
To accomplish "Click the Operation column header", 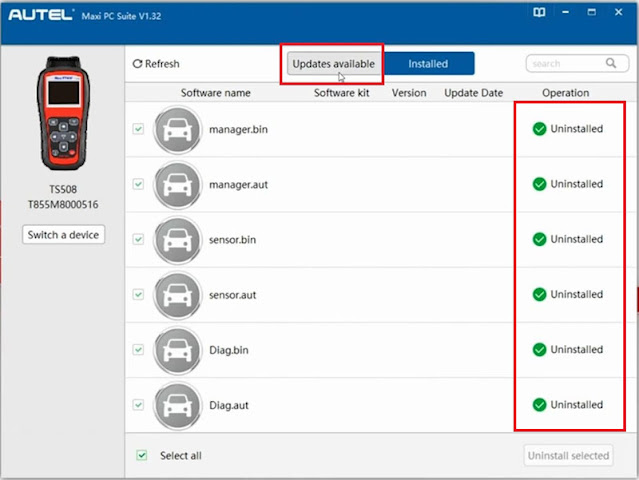I will [566, 93].
